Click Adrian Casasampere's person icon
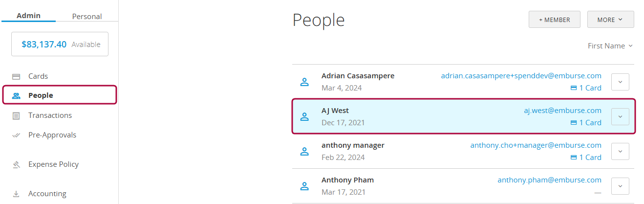 point(304,82)
